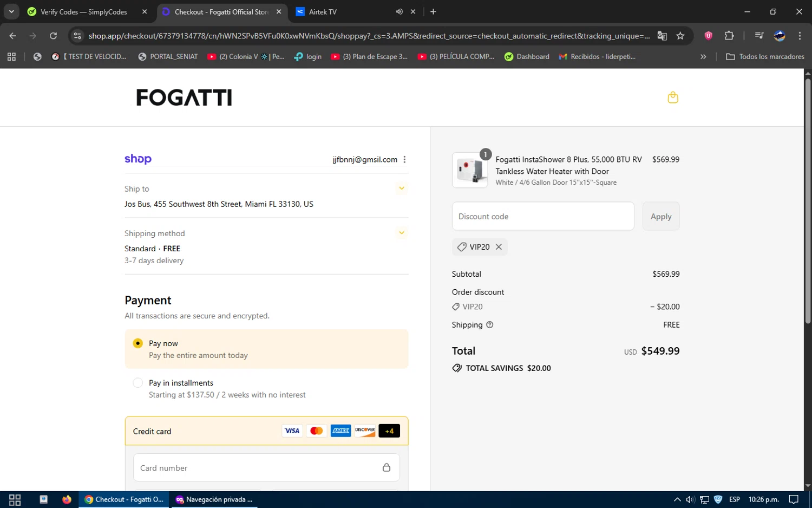Open the PORTAL_SENIAT bookmark
This screenshot has width=812, height=508.
168,56
